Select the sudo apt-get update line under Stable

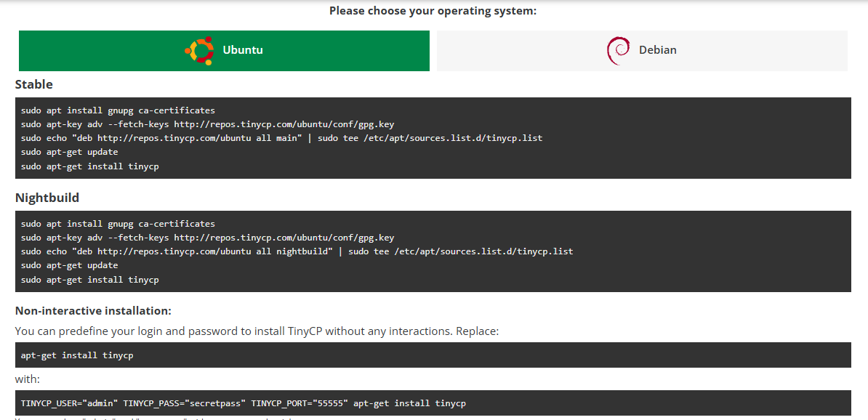(70, 152)
